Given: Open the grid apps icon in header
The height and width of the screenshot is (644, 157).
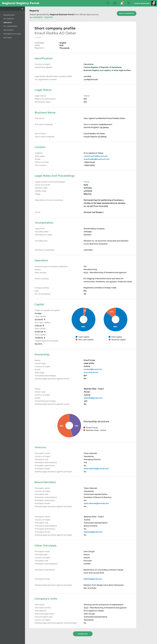Looking at the screenshot, I should pyautogui.click(x=115, y=3).
